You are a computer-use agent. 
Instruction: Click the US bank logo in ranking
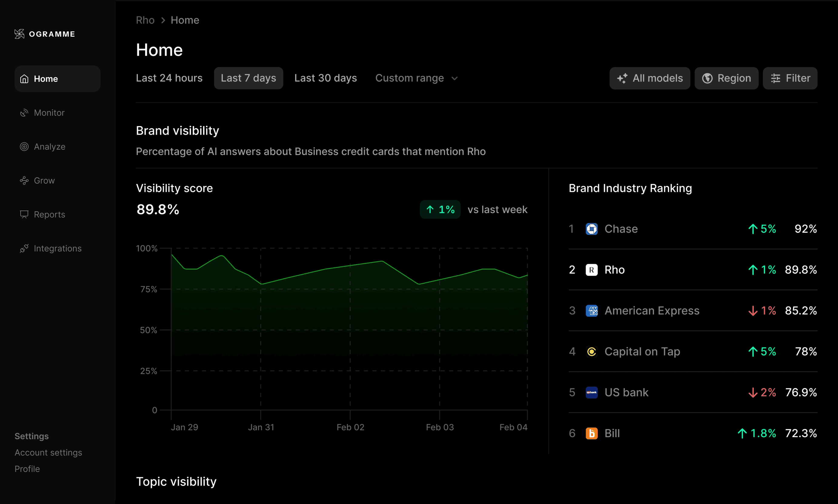592,393
